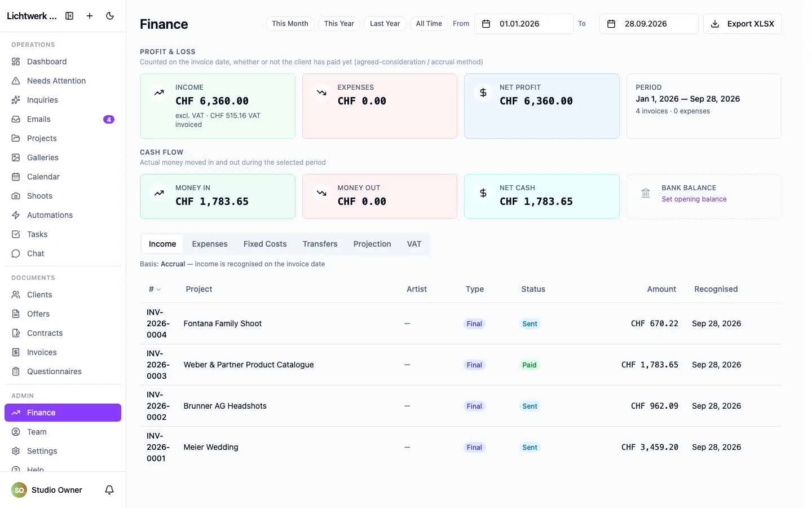Click the Clients people icon
The height and width of the screenshot is (508, 812).
pyautogui.click(x=16, y=295)
